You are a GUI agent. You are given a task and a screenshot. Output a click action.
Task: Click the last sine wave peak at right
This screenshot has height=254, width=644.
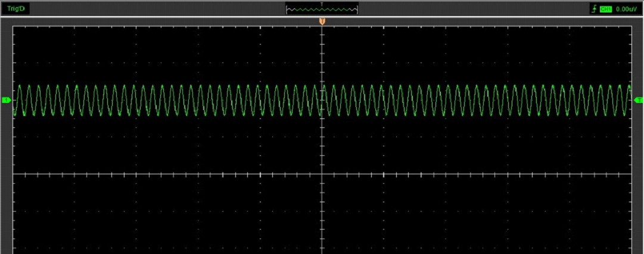[x=629, y=86]
